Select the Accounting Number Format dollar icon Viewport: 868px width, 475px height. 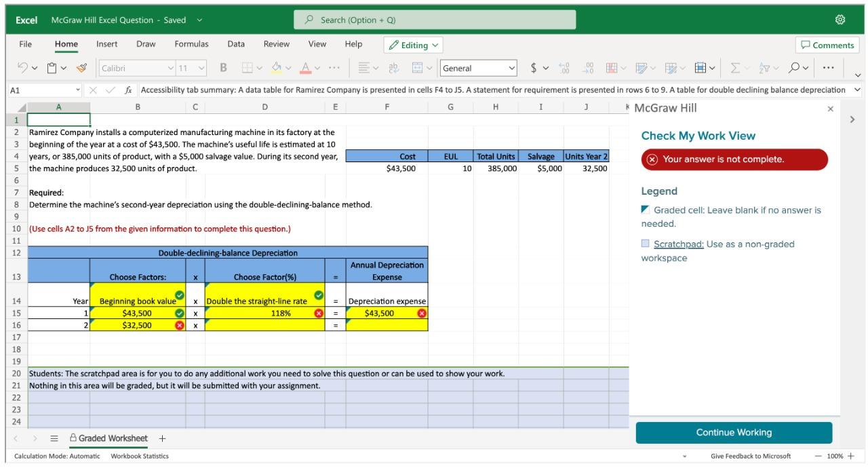click(x=533, y=69)
